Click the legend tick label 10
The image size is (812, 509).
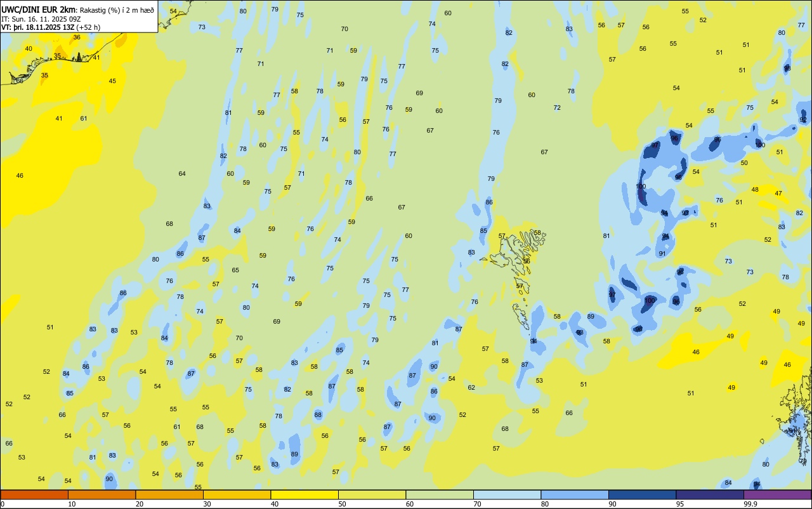click(x=72, y=504)
